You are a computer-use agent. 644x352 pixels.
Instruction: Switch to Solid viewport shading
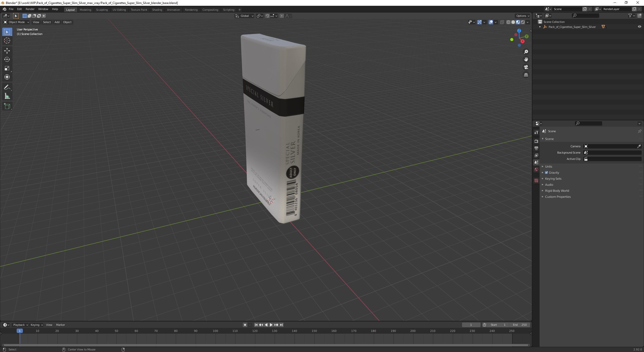click(513, 22)
